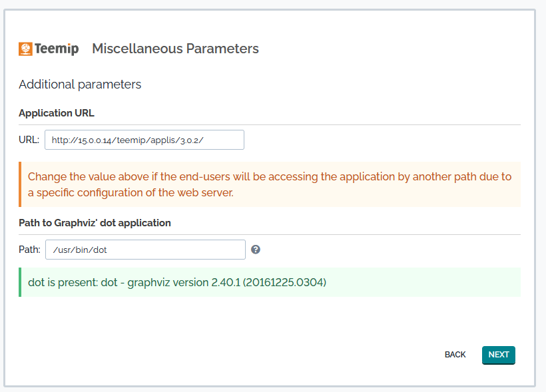Click the Path to Graphviz' dot application heading

pyautogui.click(x=95, y=223)
